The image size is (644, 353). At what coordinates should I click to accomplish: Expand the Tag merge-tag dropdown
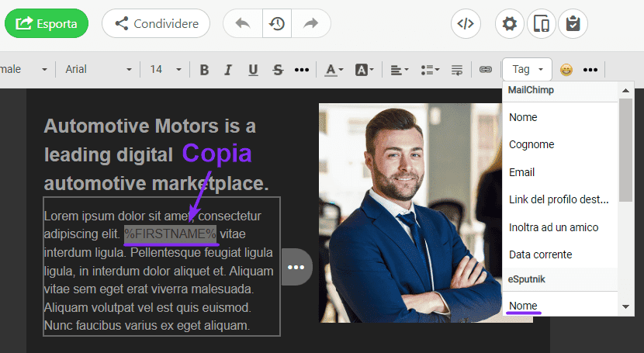point(528,70)
